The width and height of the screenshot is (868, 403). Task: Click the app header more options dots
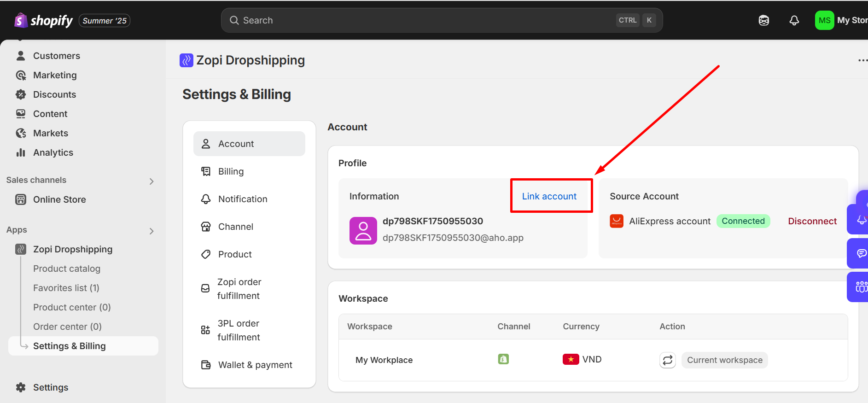(x=862, y=60)
